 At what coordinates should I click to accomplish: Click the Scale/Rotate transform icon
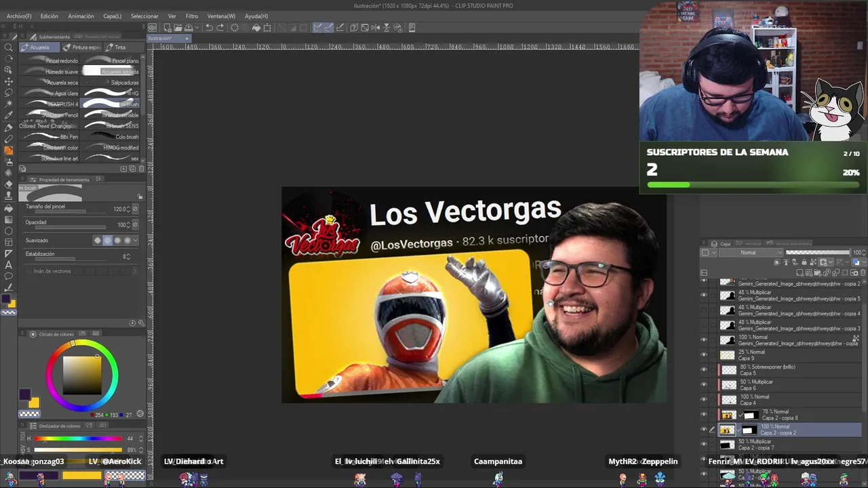(x=267, y=28)
